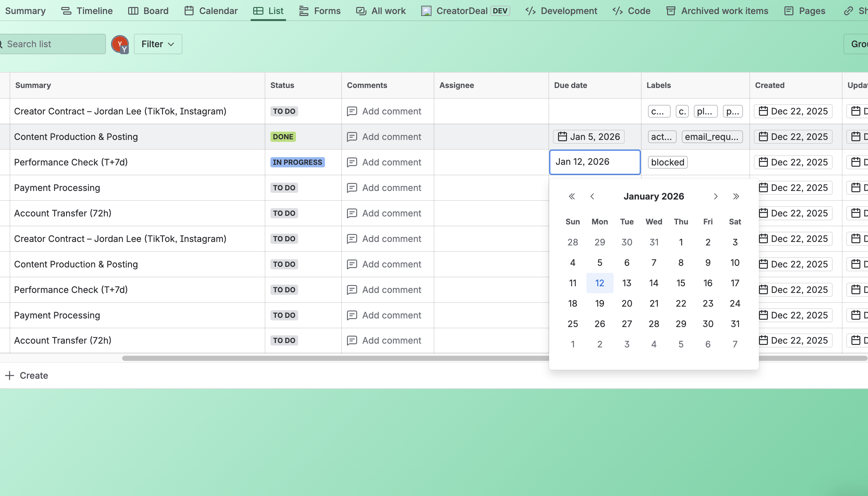868x496 pixels.
Task: Go to previous month in date picker
Action: (x=592, y=197)
